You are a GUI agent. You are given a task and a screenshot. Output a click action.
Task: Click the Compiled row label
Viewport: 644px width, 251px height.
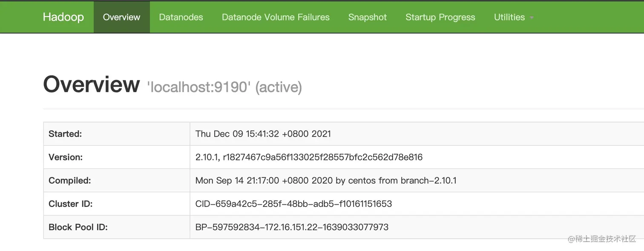pos(70,180)
